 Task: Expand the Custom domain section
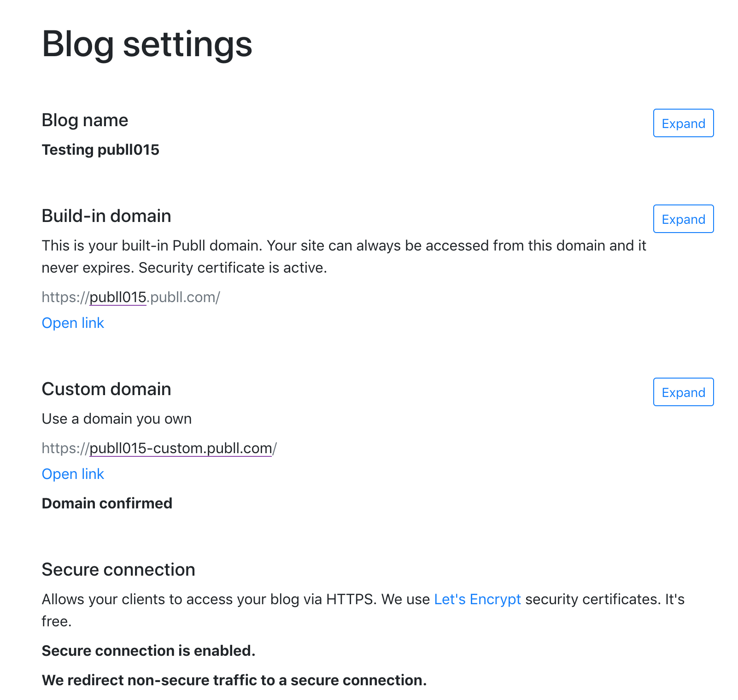(683, 392)
